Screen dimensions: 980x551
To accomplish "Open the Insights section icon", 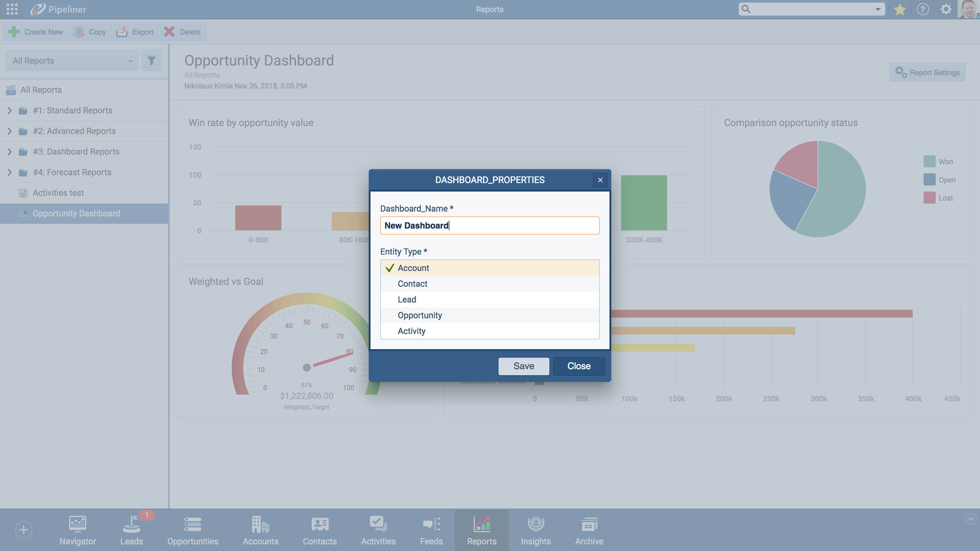I will point(535,530).
